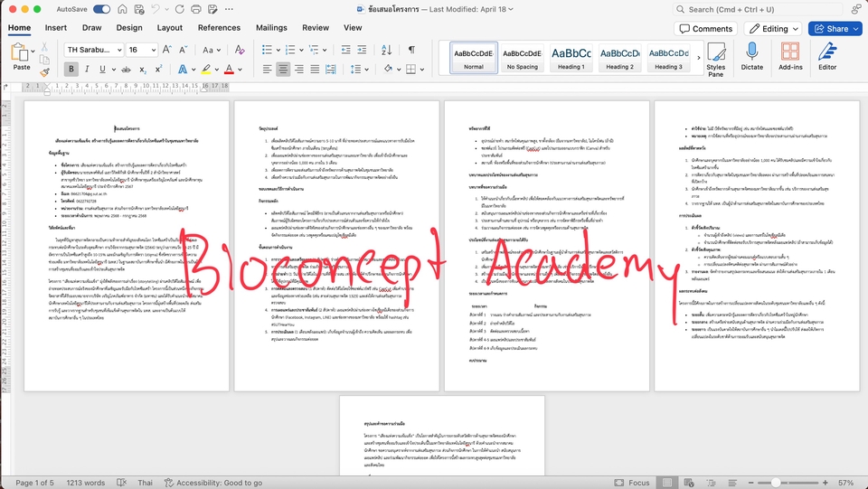The width and height of the screenshot is (868, 489).
Task: Toggle center text alignment
Action: 284,70
